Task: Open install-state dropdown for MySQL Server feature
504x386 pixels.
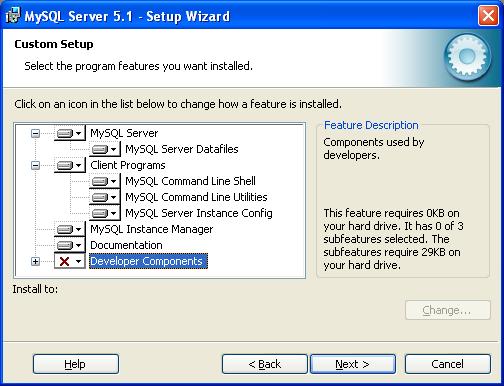Action: (69, 133)
